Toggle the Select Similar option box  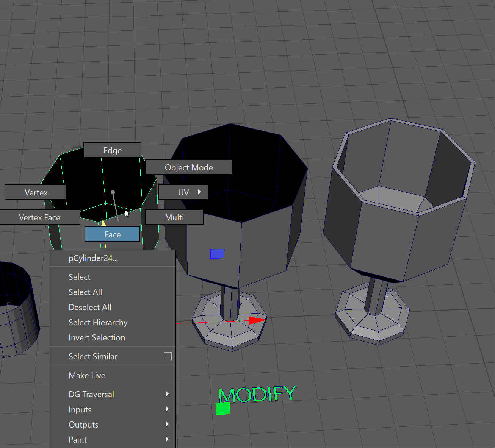click(168, 356)
